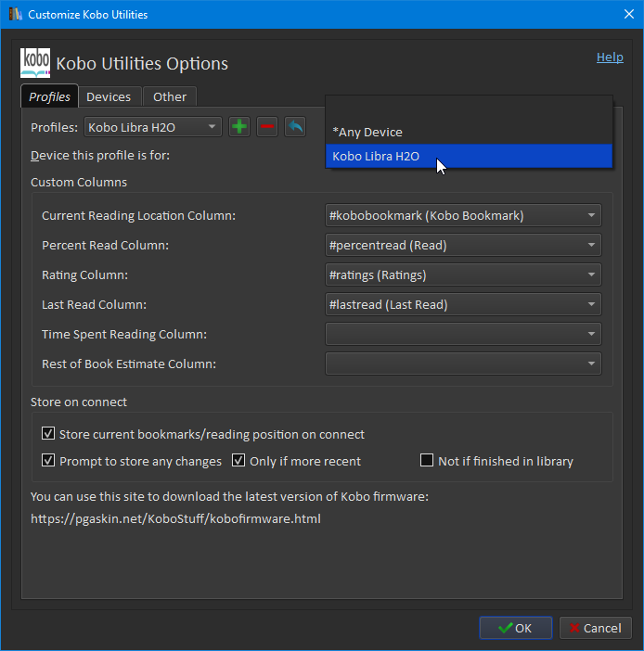Image resolution: width=644 pixels, height=651 pixels.
Task: Click the Kobo logo icon
Action: click(35, 63)
